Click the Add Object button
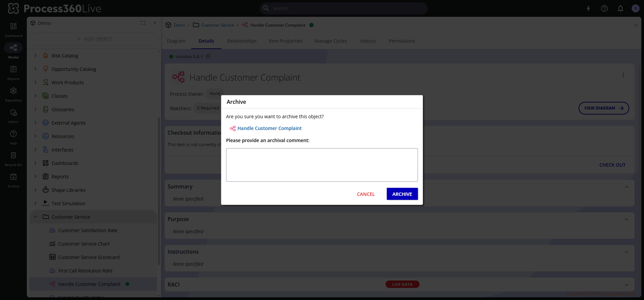 click(94, 39)
